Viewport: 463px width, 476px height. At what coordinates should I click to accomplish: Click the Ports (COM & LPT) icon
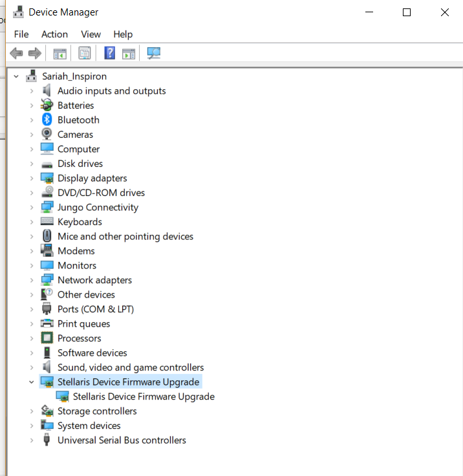47,308
